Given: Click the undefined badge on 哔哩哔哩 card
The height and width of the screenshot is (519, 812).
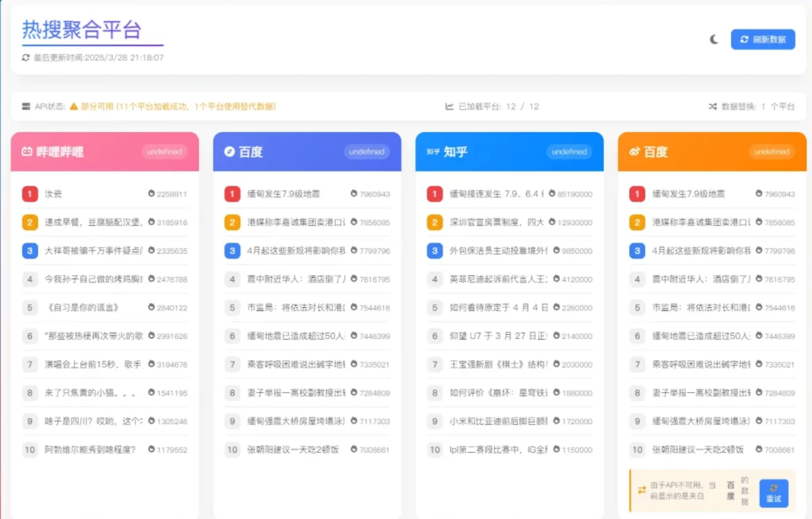Looking at the screenshot, I should 164,152.
